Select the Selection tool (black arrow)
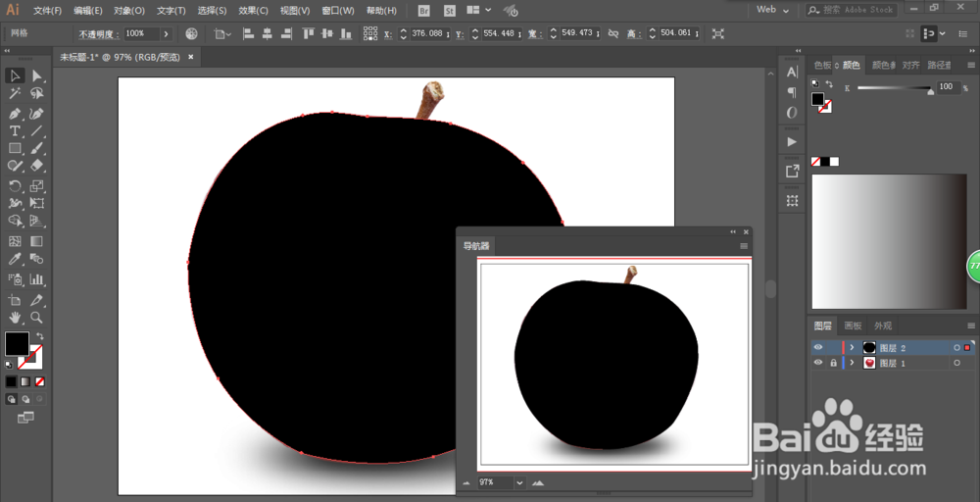The image size is (980, 502). coord(15,75)
